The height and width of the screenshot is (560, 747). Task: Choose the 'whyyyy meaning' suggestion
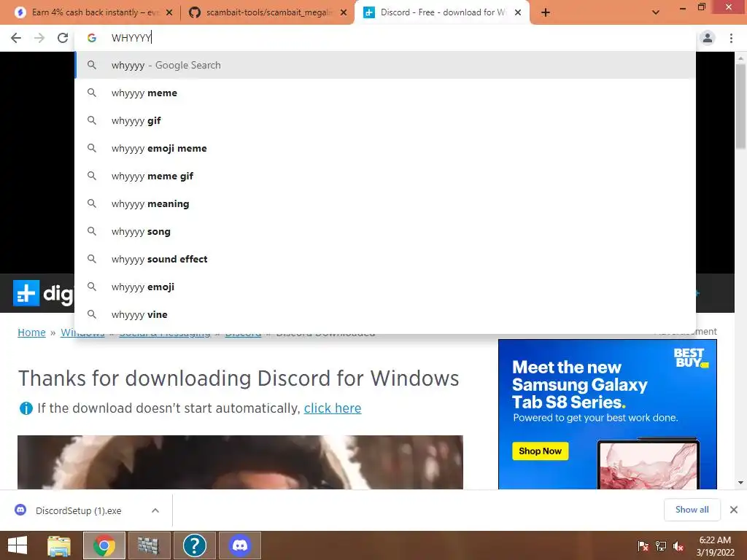coord(385,204)
